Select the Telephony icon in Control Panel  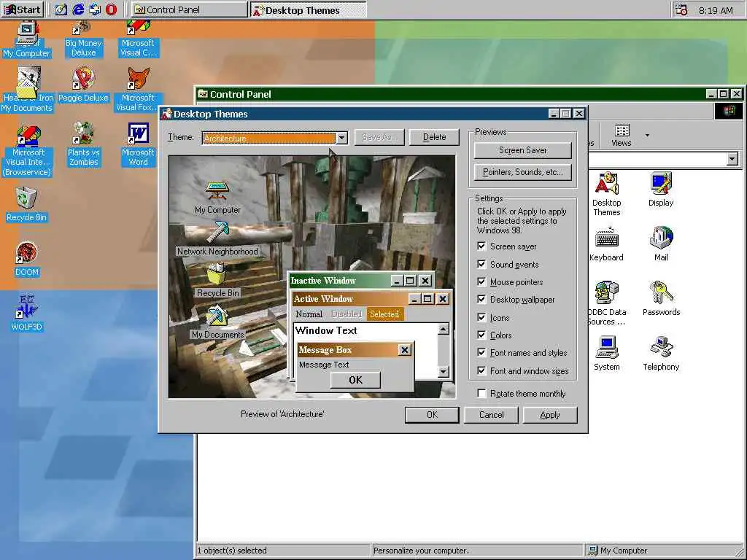click(661, 354)
